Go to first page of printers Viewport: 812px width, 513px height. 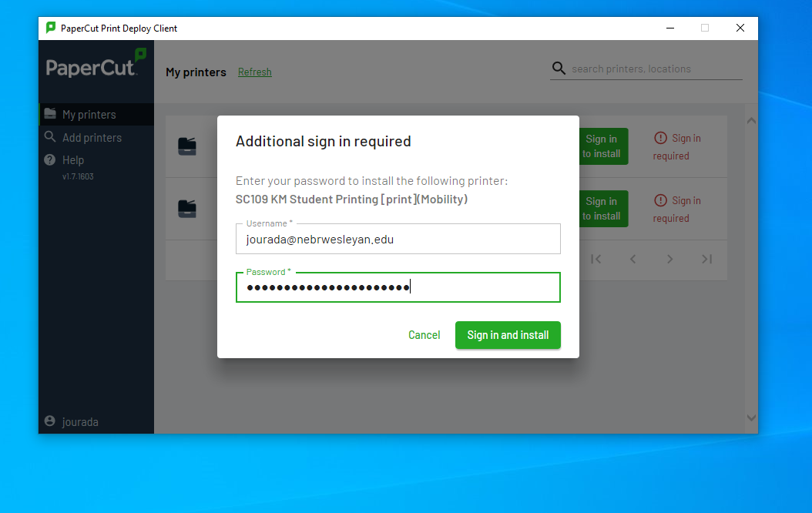click(596, 259)
